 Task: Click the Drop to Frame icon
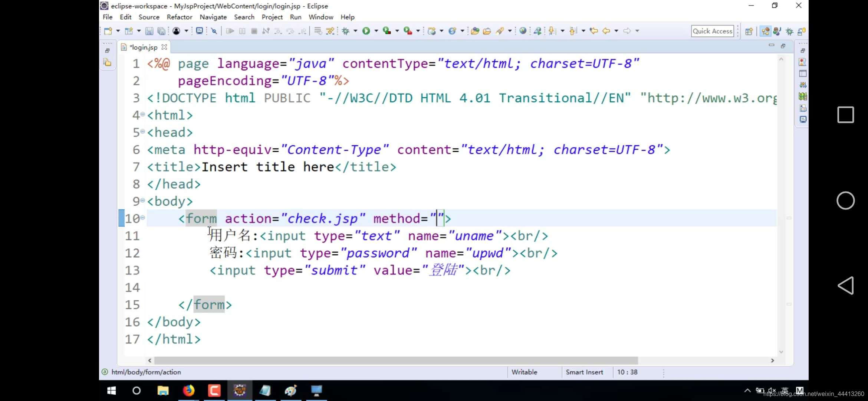click(318, 31)
